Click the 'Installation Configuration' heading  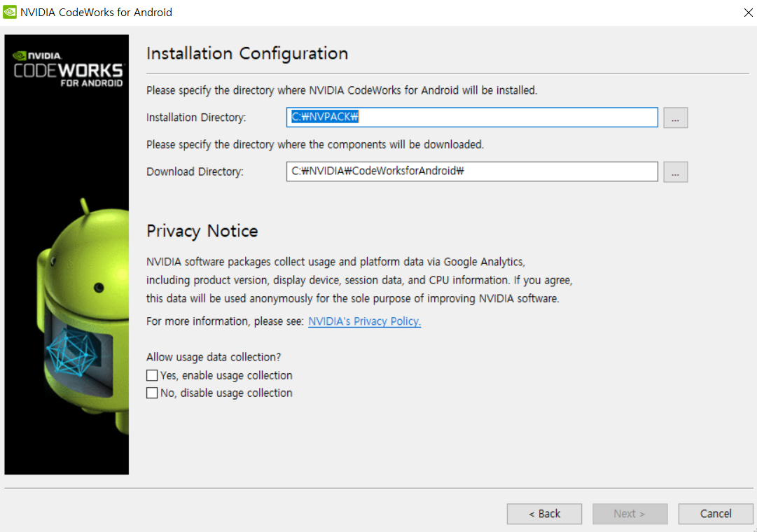[x=247, y=54]
